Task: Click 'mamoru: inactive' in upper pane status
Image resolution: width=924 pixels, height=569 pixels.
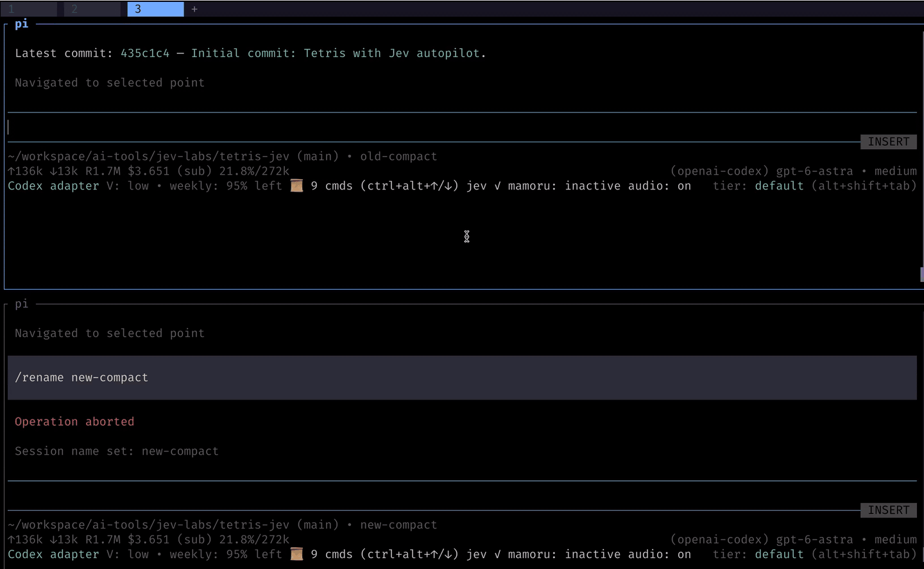Action: point(565,186)
